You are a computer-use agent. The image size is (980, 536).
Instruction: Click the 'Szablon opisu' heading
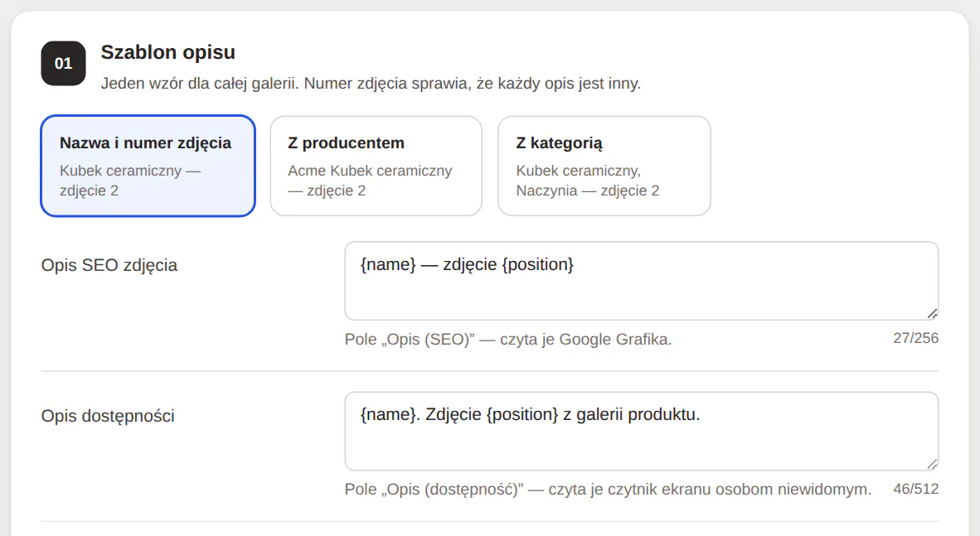tap(168, 52)
